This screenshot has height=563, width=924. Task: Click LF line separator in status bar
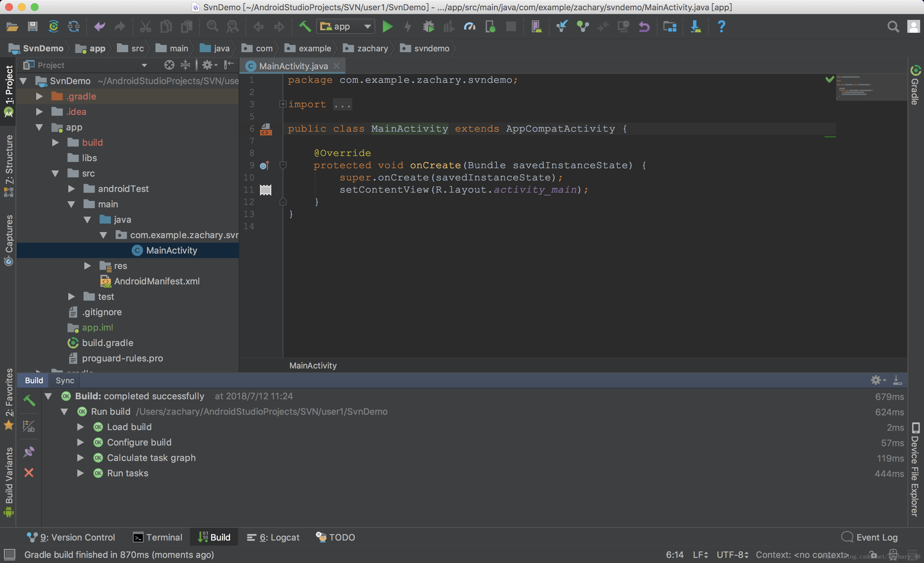[x=700, y=554]
